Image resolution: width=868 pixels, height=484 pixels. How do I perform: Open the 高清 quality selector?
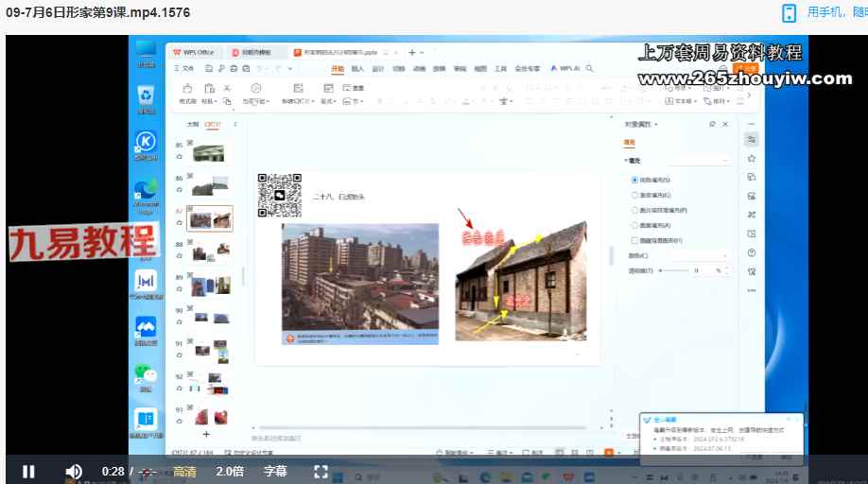[185, 472]
